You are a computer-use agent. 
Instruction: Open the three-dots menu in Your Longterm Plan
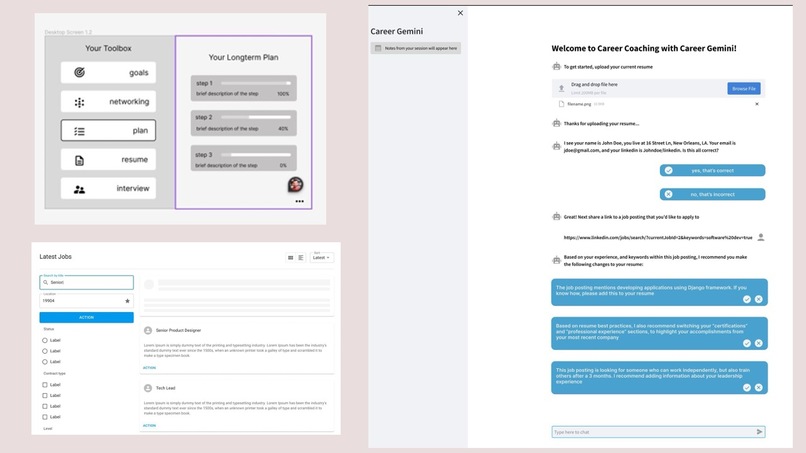(x=300, y=201)
